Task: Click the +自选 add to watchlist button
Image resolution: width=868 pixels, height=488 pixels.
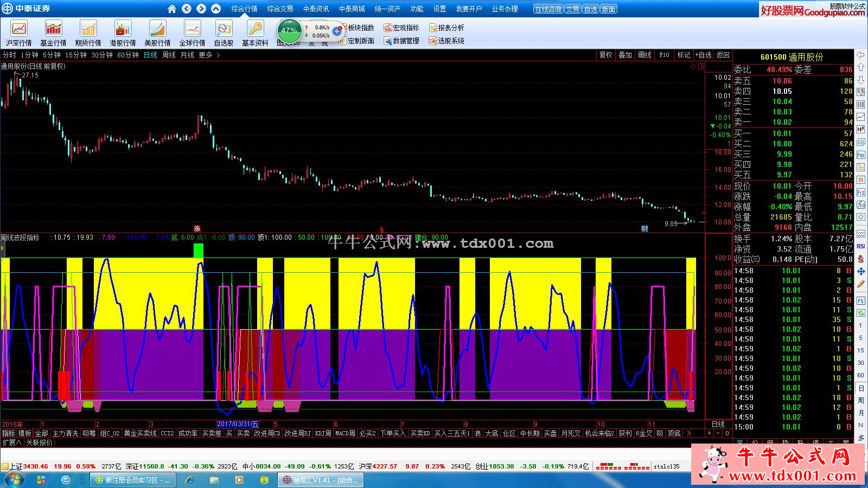Action: pos(703,55)
